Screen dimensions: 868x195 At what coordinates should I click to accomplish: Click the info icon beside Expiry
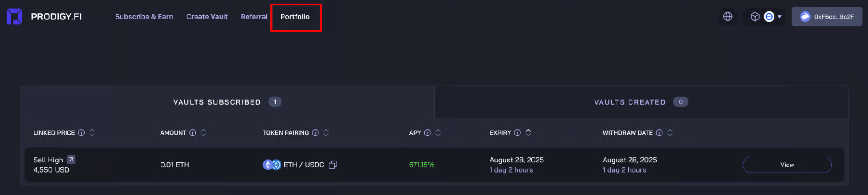pyautogui.click(x=517, y=133)
